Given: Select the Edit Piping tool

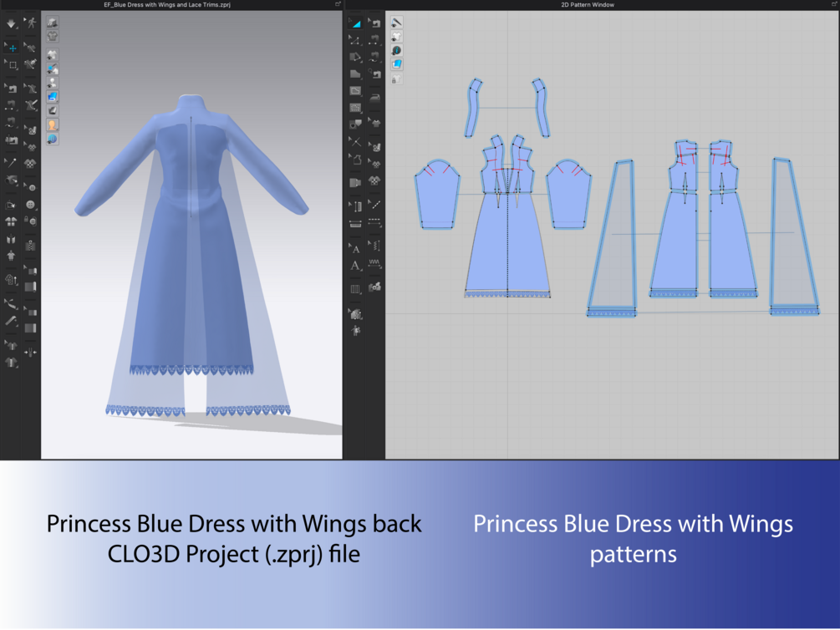Looking at the screenshot, I should click(31, 270).
